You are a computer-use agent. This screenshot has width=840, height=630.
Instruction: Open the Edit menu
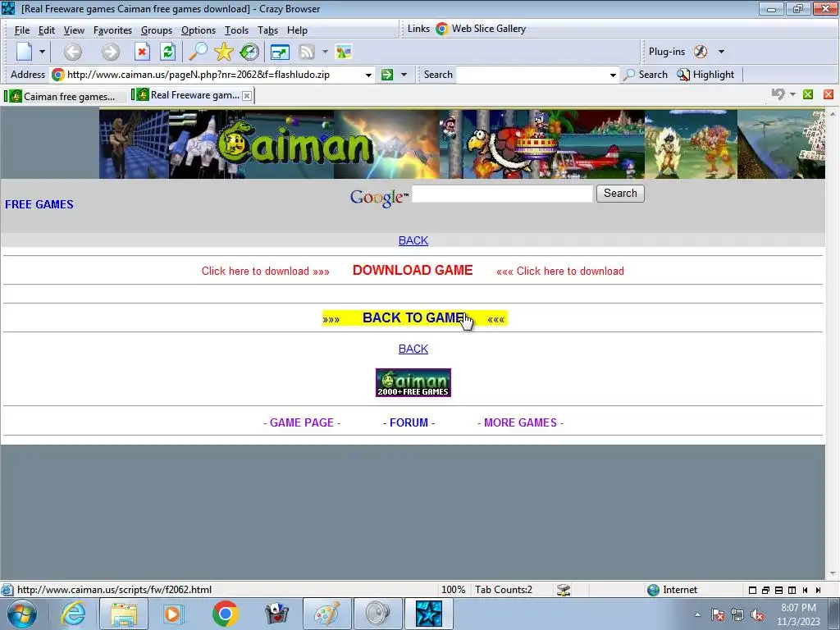47,30
